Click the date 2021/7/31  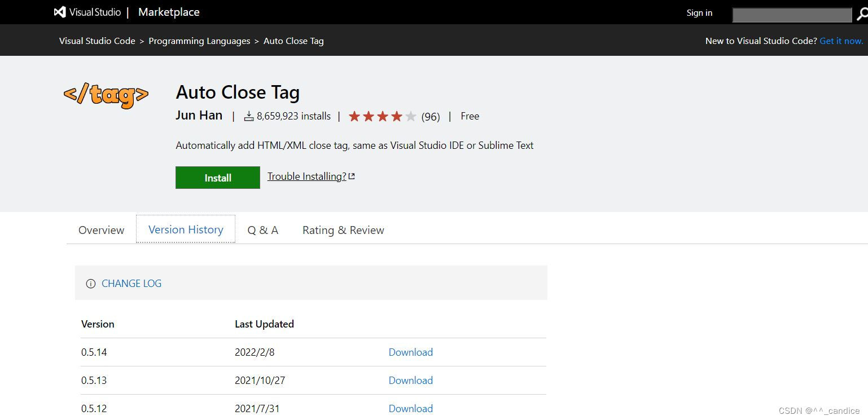(x=257, y=409)
